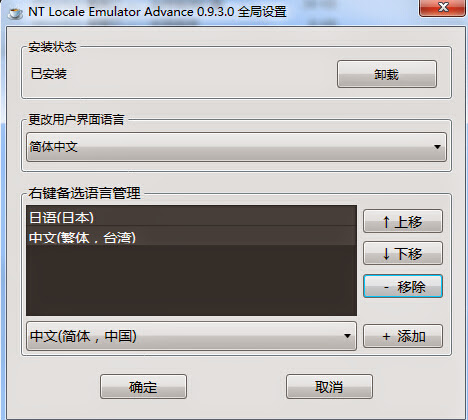Expand the interface language dropdown arrow
This screenshot has width=468, height=420.
click(x=437, y=147)
